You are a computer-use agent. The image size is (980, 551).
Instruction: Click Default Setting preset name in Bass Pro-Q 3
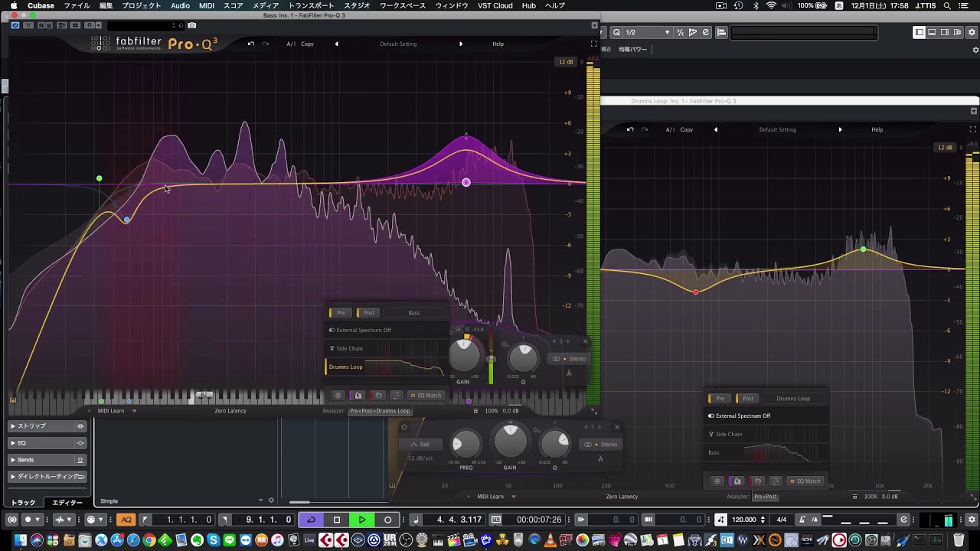point(398,44)
